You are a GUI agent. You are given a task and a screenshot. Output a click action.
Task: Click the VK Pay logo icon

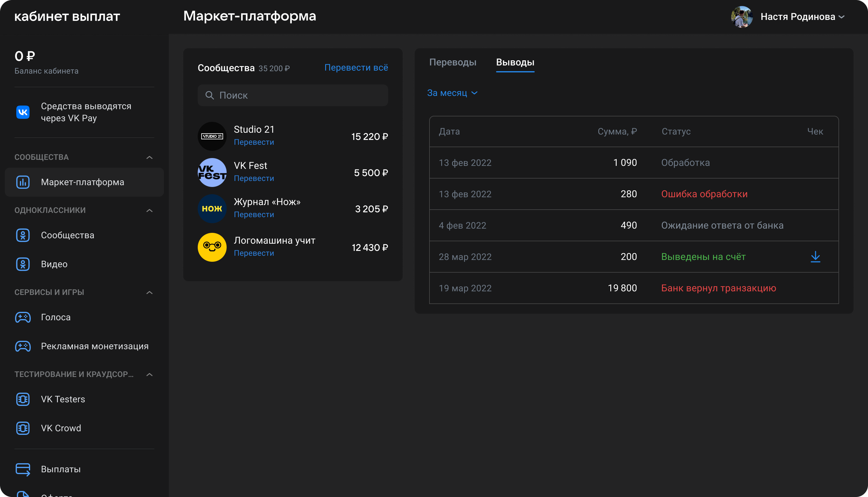(x=23, y=112)
